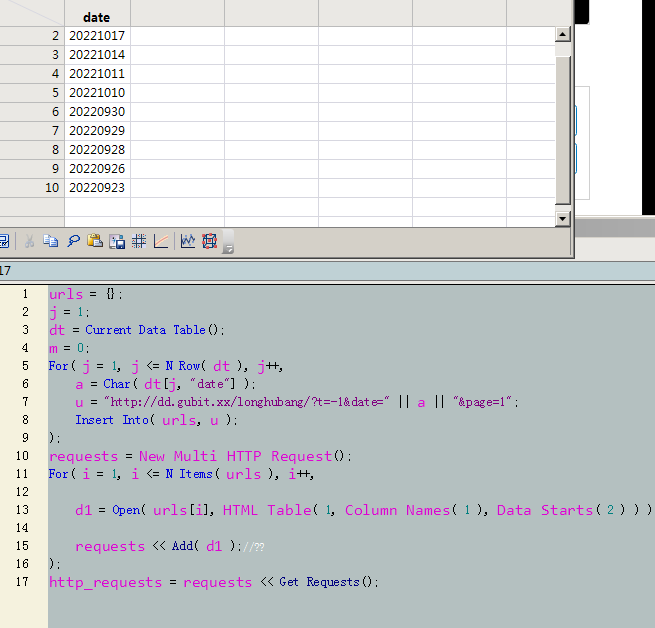
Task: Select the "date" column header
Action: [x=97, y=17]
